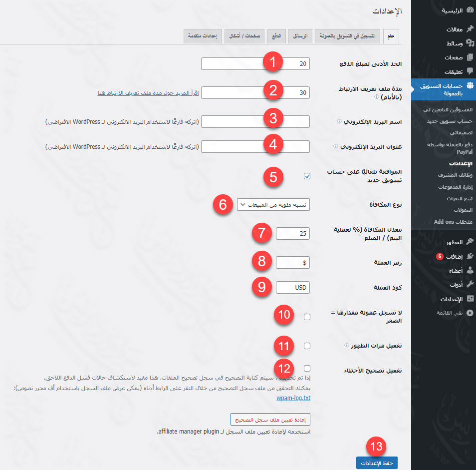Click the info icon beside اسم البريد الإلكتروني

(x=339, y=121)
